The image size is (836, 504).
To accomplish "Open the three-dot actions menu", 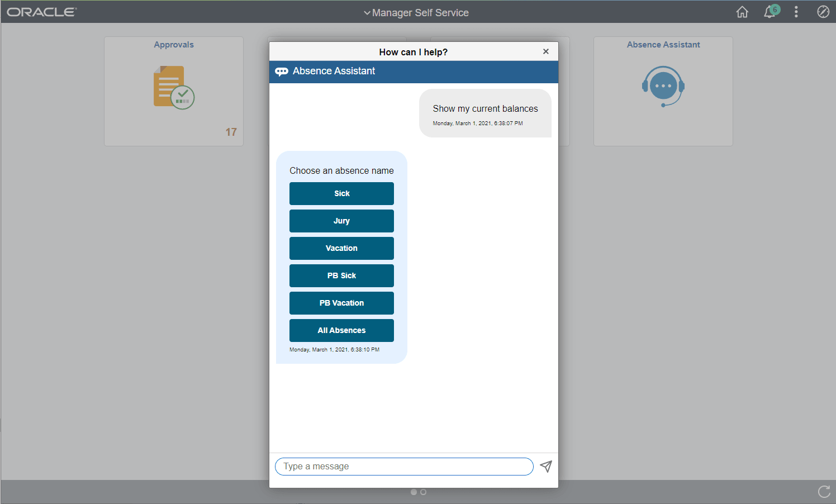I will point(796,12).
